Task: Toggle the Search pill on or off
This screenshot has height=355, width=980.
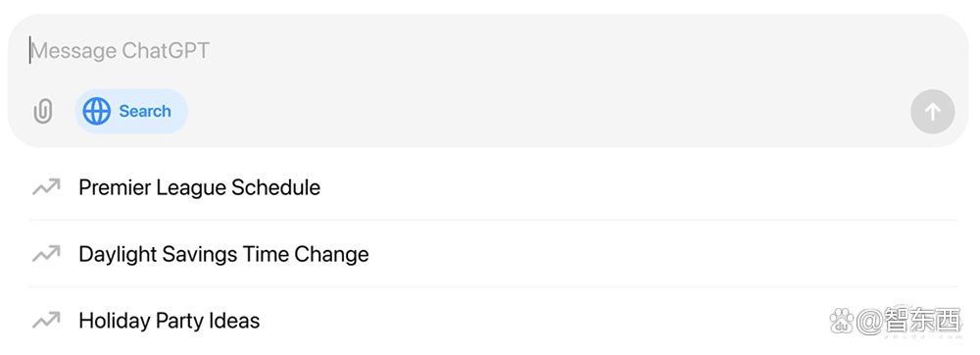Action: [x=131, y=111]
